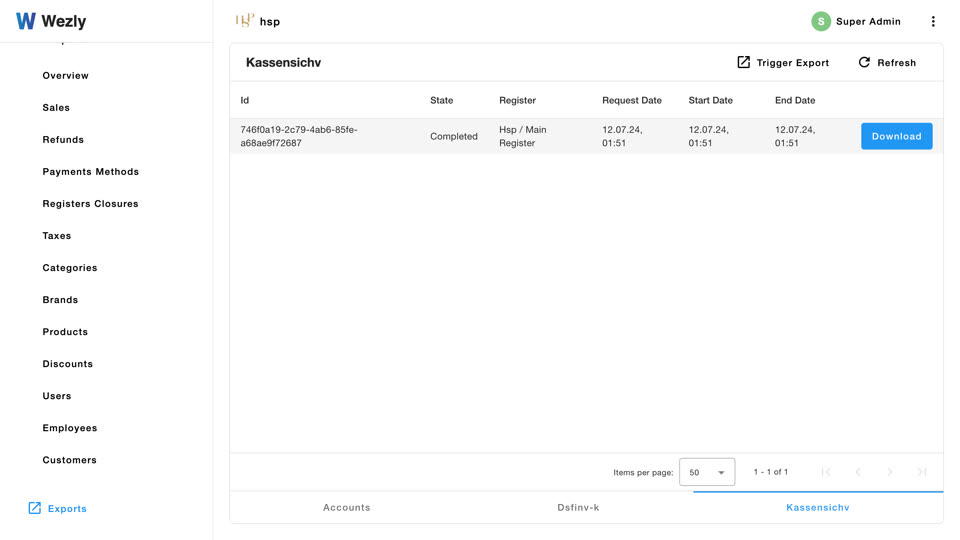The height and width of the screenshot is (540, 960).
Task: Click the End Date column header
Action: pos(795,100)
